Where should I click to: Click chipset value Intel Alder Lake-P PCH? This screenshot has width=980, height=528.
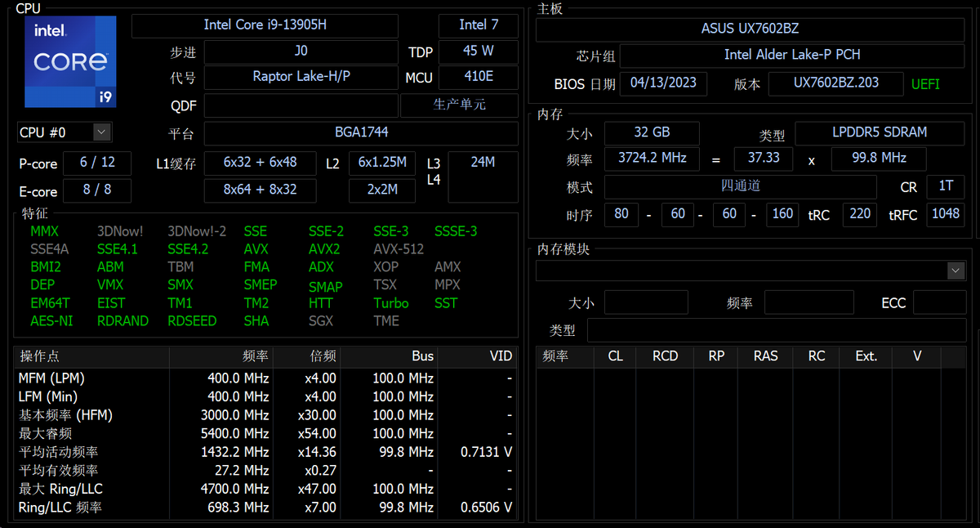[792, 55]
